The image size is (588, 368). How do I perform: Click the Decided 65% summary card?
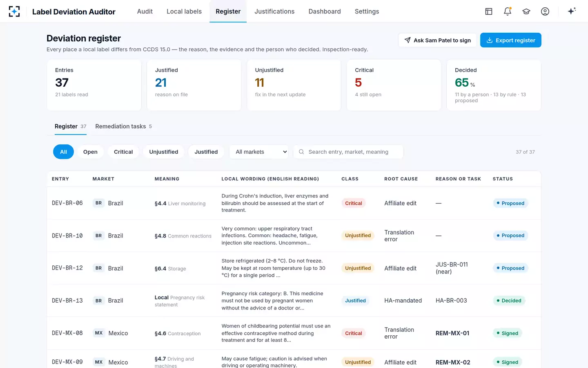(x=494, y=85)
